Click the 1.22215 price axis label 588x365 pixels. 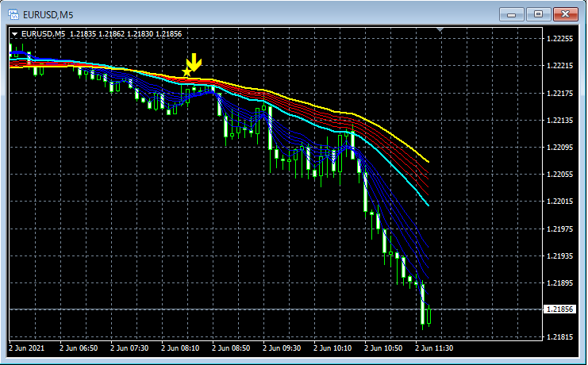(x=560, y=66)
